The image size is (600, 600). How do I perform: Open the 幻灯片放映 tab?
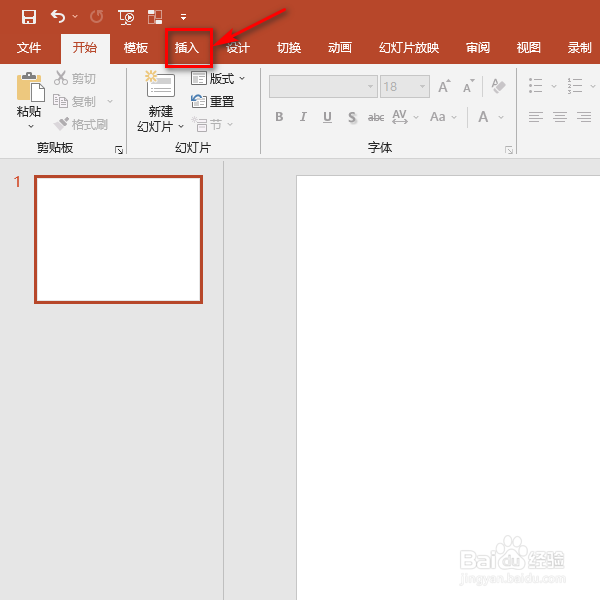click(x=409, y=48)
